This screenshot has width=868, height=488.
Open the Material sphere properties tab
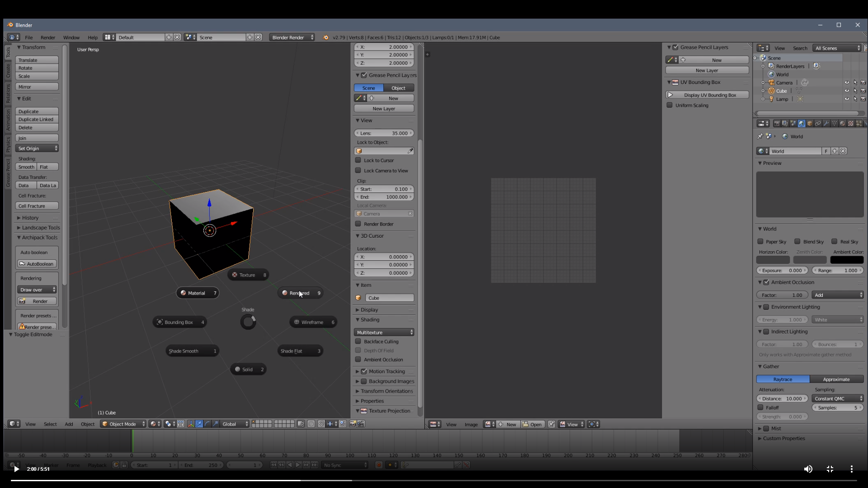click(x=843, y=123)
